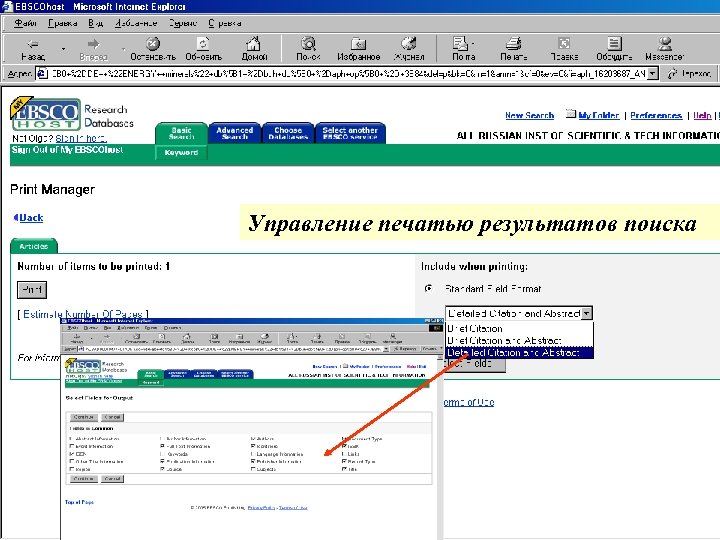Open History (Журнал) toolbar icon
The width and height of the screenshot is (720, 540).
(408, 44)
